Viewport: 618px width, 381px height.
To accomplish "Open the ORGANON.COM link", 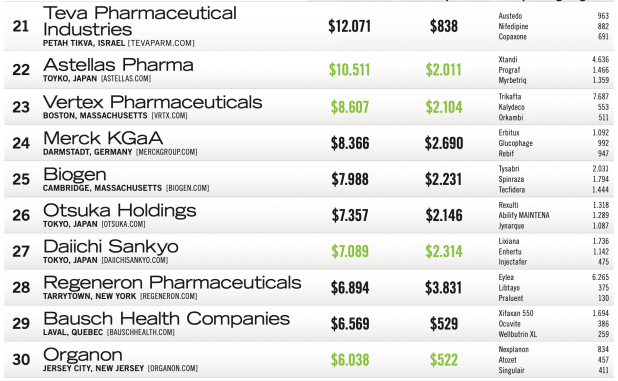I will click(x=173, y=368).
